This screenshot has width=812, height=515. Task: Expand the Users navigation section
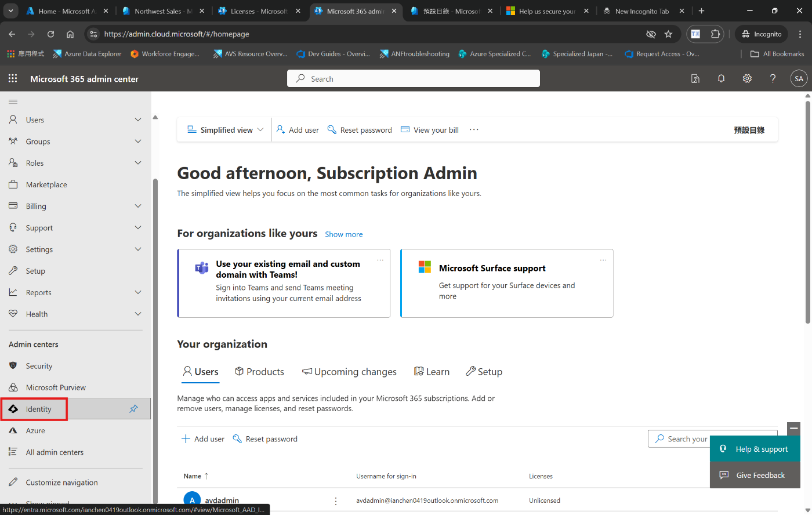(138, 119)
